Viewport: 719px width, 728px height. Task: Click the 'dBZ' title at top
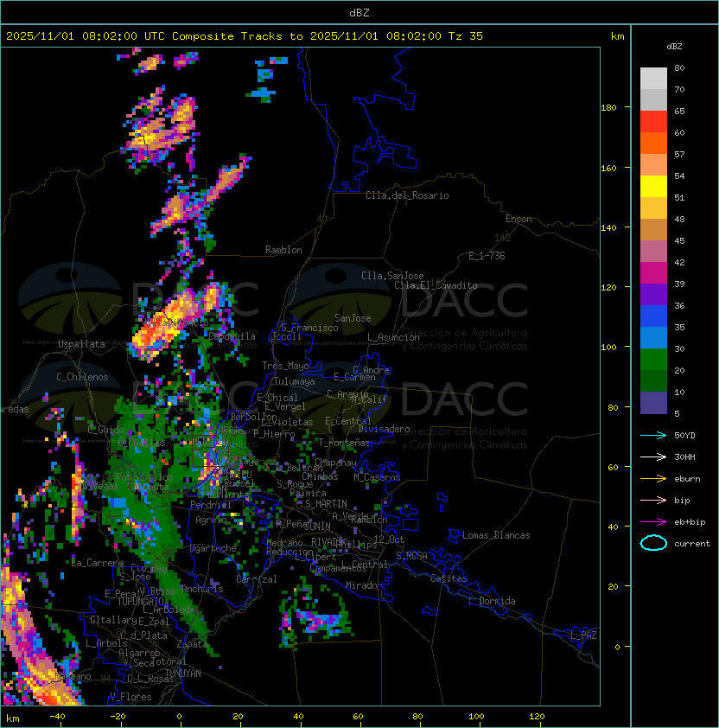pyautogui.click(x=359, y=12)
